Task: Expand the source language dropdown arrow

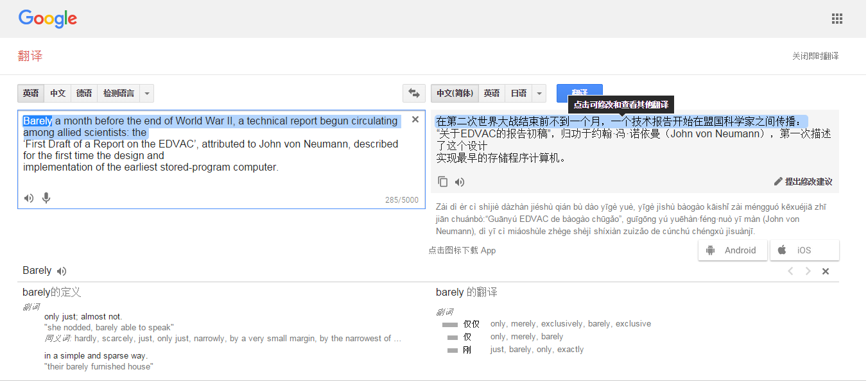Action: (147, 94)
